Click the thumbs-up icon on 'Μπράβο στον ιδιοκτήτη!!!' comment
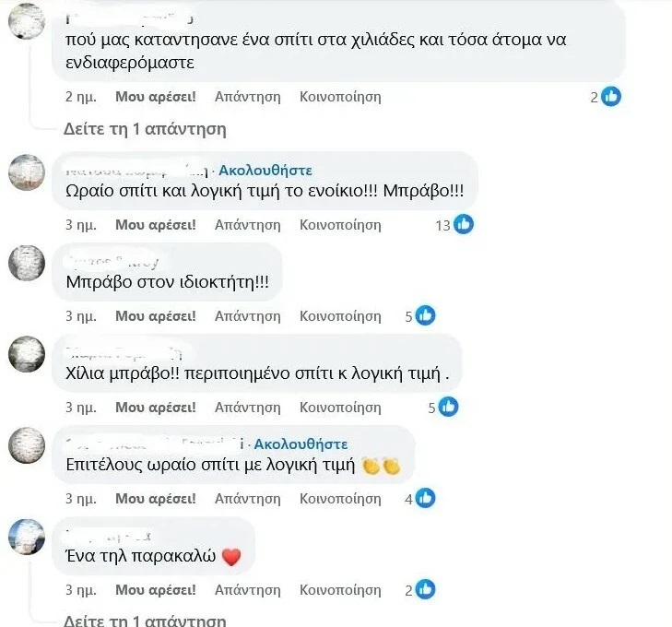Screen dimensions: 672x627 (425, 315)
